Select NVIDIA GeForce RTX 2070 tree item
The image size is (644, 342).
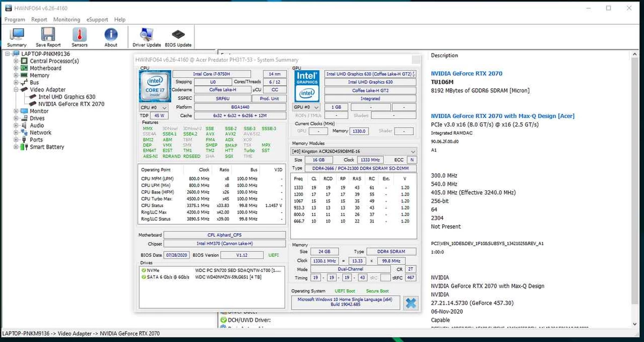[71, 104]
